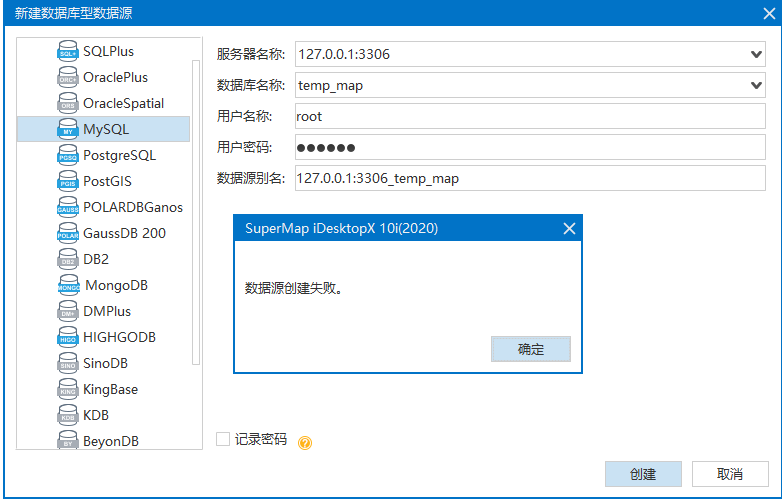This screenshot has height=500, width=782.
Task: Click the MySQL database icon
Action: coord(68,129)
